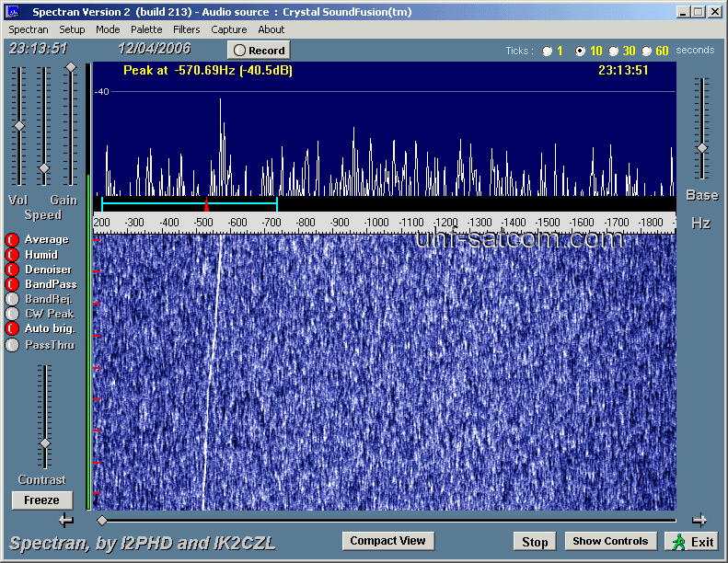Viewport: 728px width, 563px height.
Task: Minimize the Spectran window
Action: click(682, 12)
